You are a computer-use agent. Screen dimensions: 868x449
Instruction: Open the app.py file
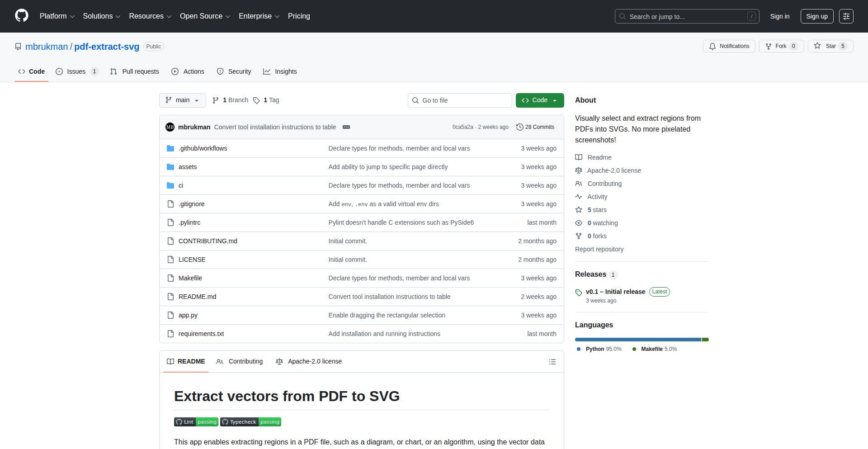click(188, 315)
